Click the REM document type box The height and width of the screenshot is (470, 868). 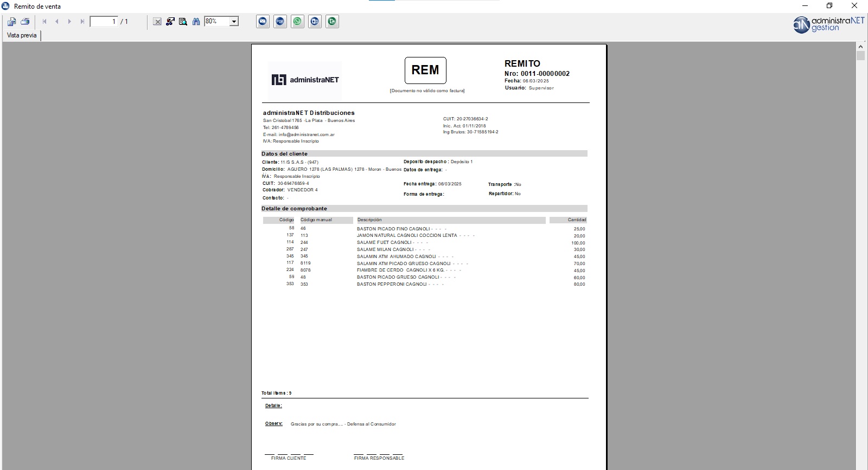click(425, 70)
